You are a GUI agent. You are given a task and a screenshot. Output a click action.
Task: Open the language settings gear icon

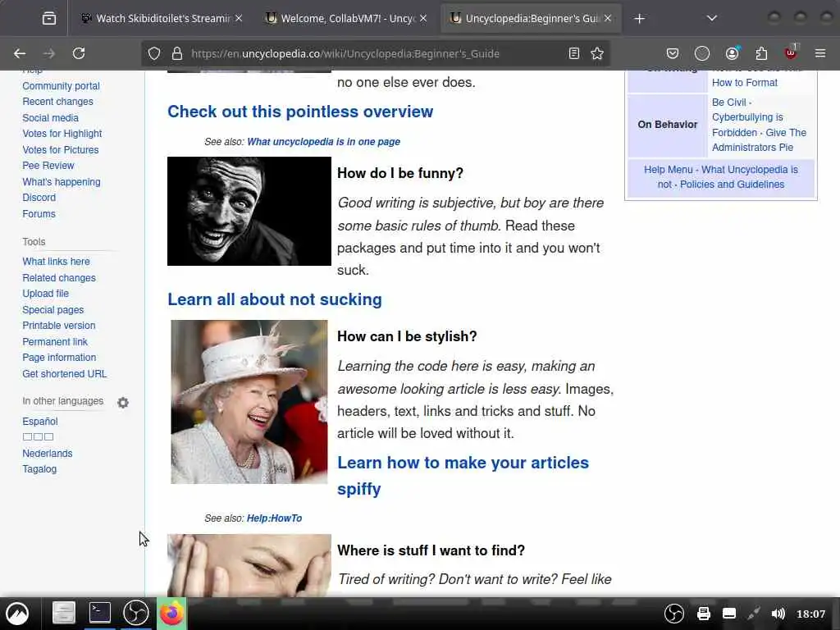point(123,402)
